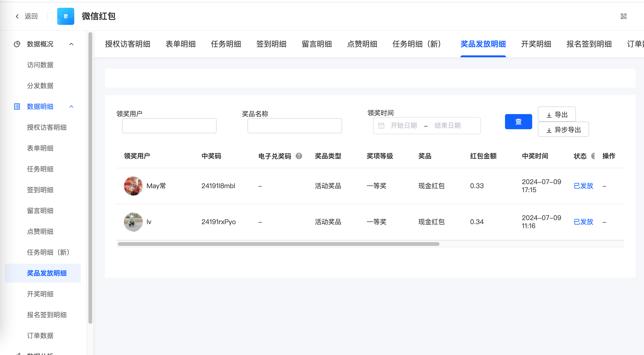Image resolution: width=644 pixels, height=355 pixels.
Task: Click the horizontal table scrollbar
Action: click(278, 244)
